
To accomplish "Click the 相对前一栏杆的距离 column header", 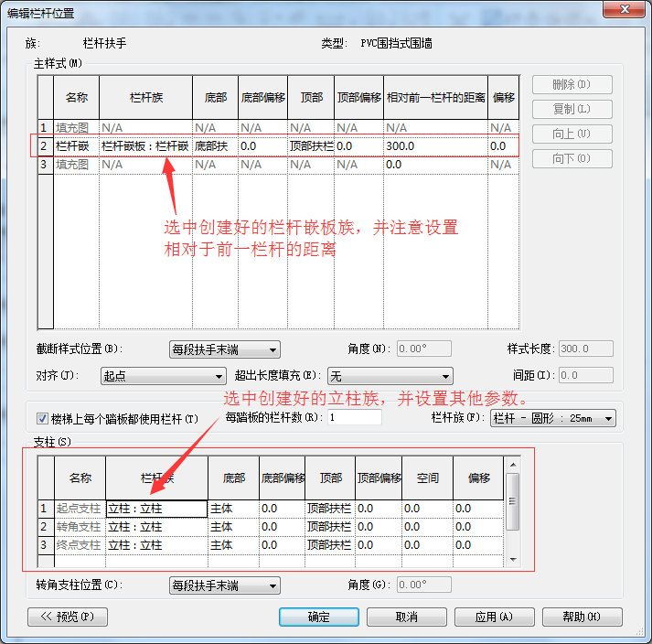I will (435, 97).
